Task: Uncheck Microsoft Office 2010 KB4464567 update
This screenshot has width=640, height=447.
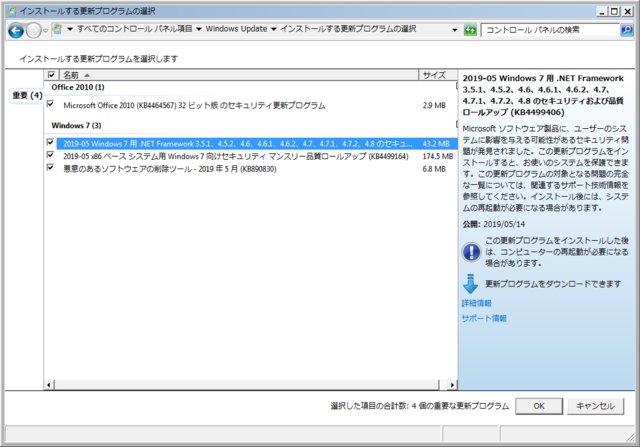Action: (50, 104)
